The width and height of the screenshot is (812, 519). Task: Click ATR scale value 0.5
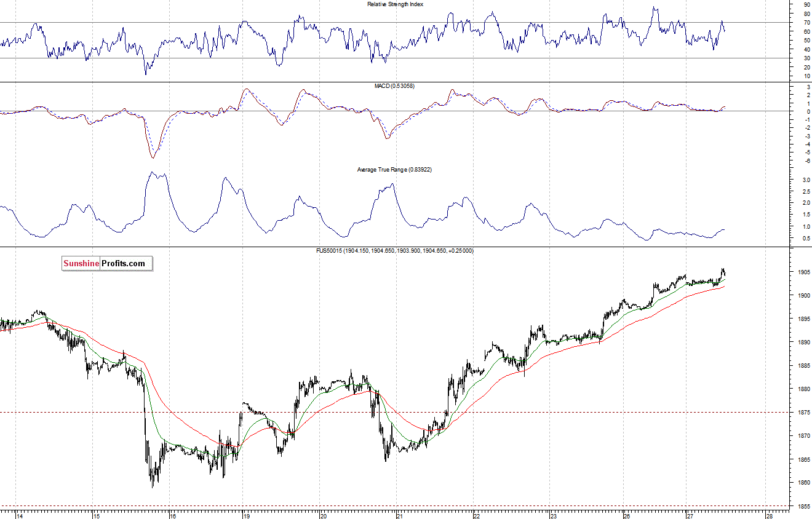tap(805, 238)
